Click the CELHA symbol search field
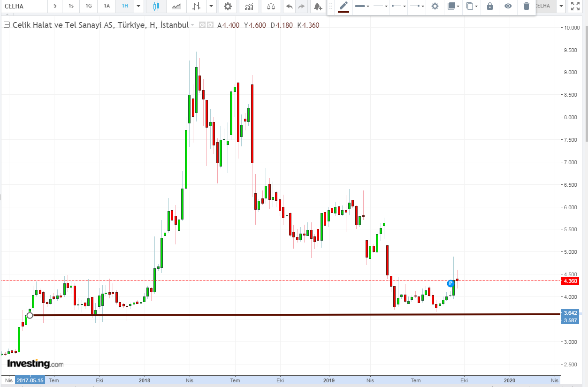Screen dimensions: 588x387 point(23,6)
